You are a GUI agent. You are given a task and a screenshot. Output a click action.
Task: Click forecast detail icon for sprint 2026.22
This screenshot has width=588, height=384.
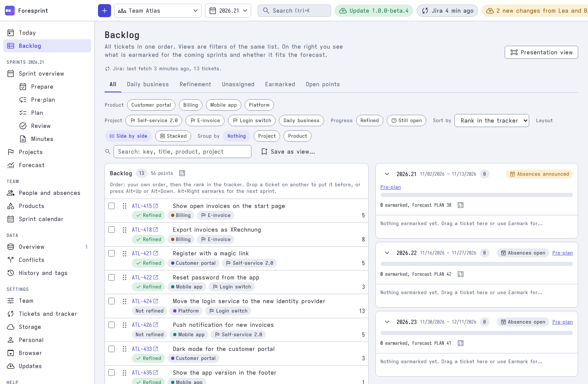461,274
